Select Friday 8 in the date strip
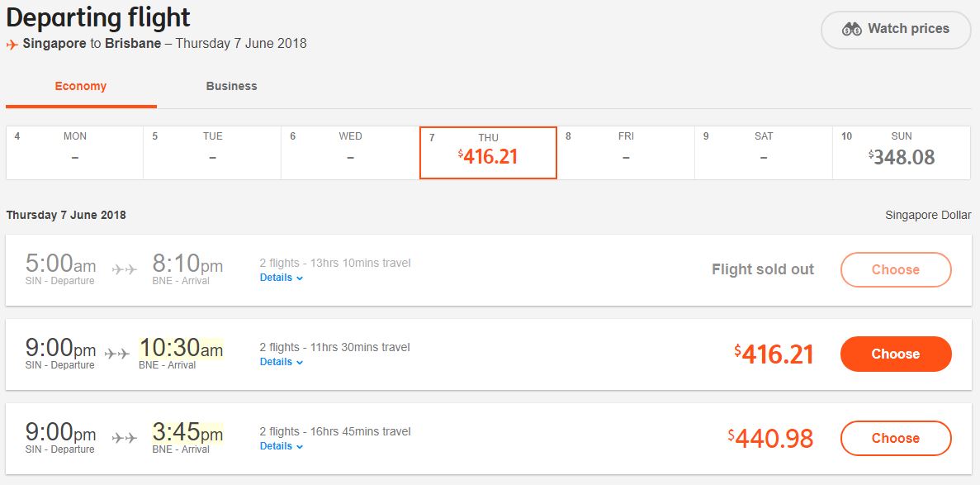 [x=626, y=152]
